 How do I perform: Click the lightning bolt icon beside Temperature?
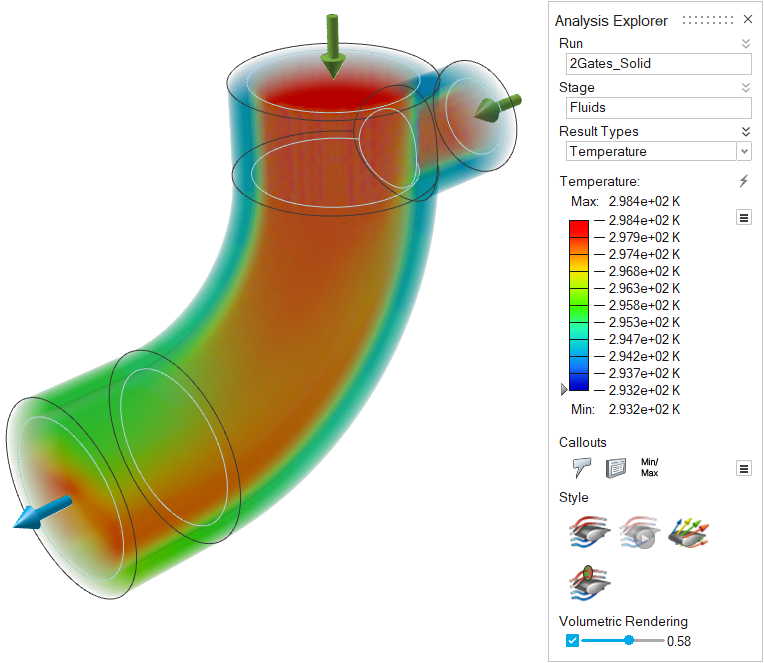pyautogui.click(x=743, y=181)
